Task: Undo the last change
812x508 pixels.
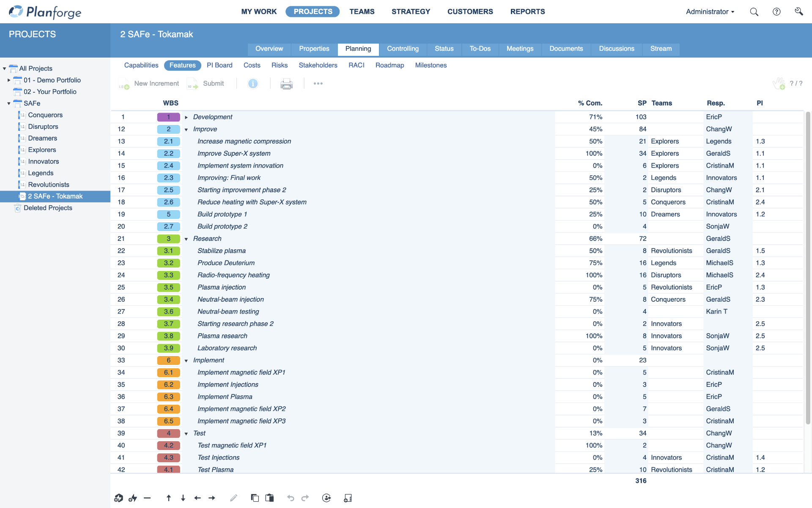Action: [290, 498]
